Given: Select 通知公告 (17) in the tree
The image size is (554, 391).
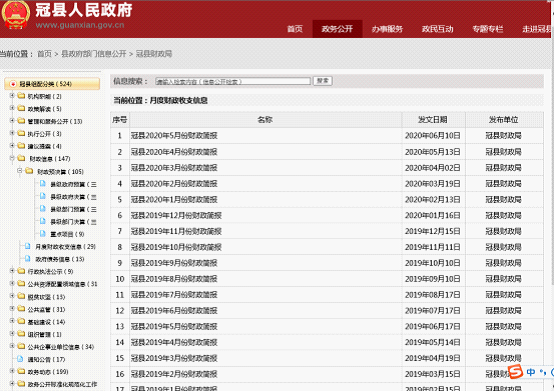Looking at the screenshot, I should [46, 359].
